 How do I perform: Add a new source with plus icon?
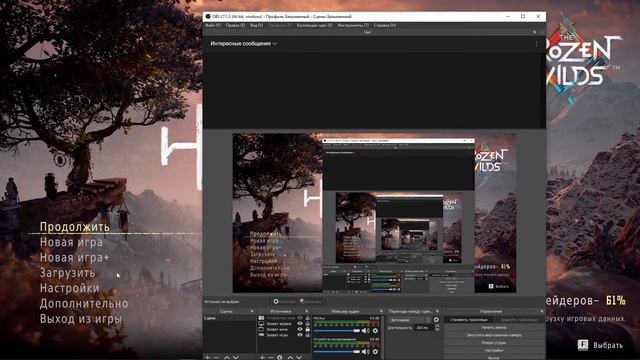click(x=262, y=357)
